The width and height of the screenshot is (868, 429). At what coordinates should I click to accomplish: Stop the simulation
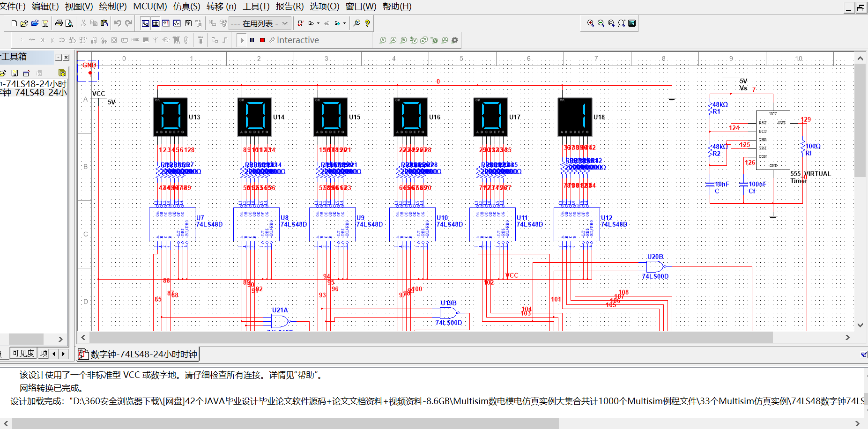coord(262,40)
